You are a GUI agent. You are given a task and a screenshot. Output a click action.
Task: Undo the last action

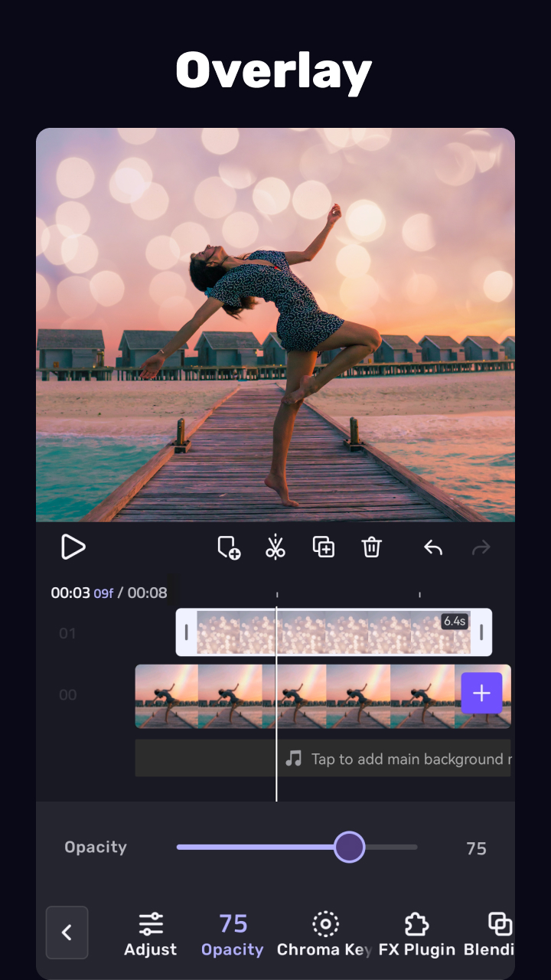[x=433, y=547]
